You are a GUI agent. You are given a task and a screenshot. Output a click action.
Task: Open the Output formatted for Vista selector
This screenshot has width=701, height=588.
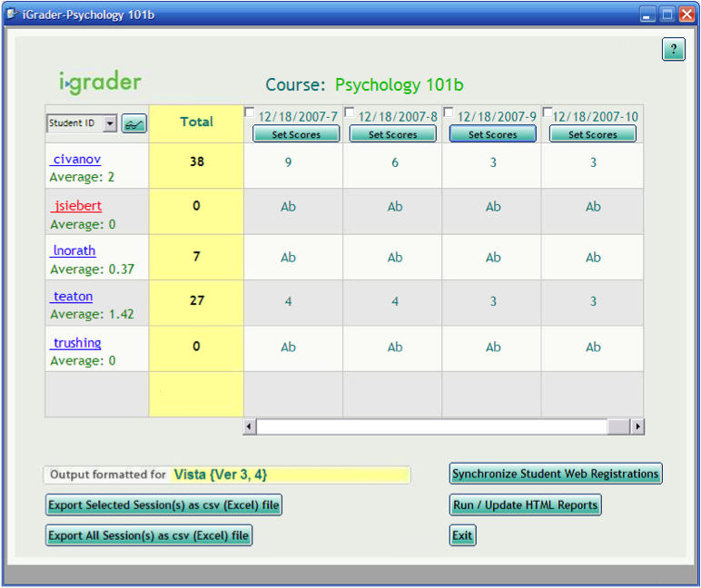[x=291, y=475]
